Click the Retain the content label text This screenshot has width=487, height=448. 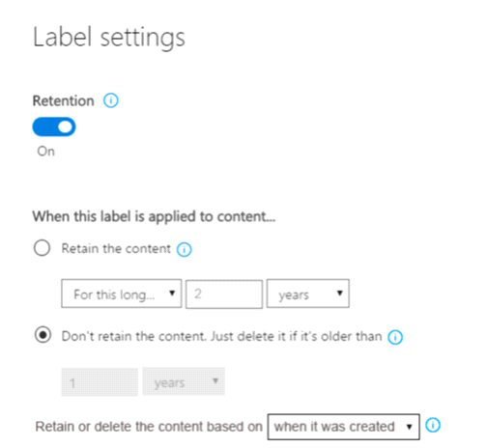click(x=116, y=248)
